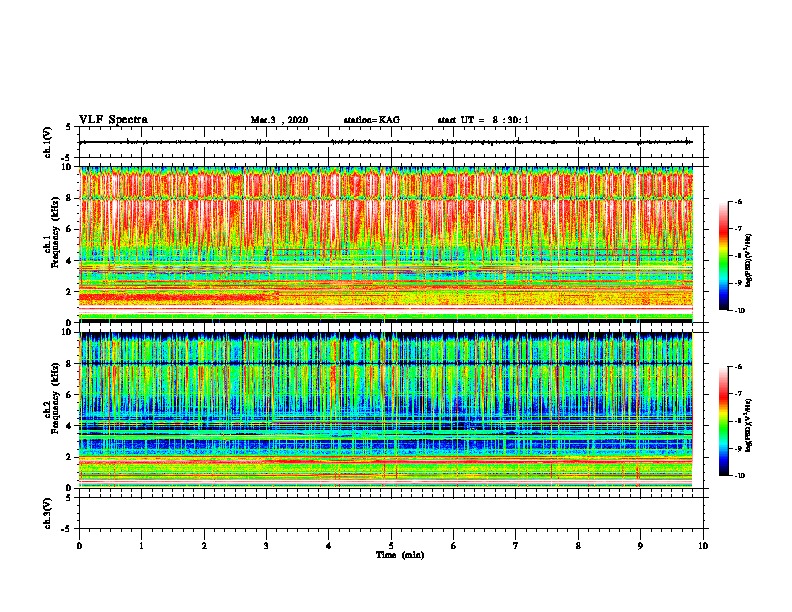Image resolution: width=792 pixels, height=612 pixels.
Task: Click inside the ch.1 spectrogram panel
Action: click(386, 244)
